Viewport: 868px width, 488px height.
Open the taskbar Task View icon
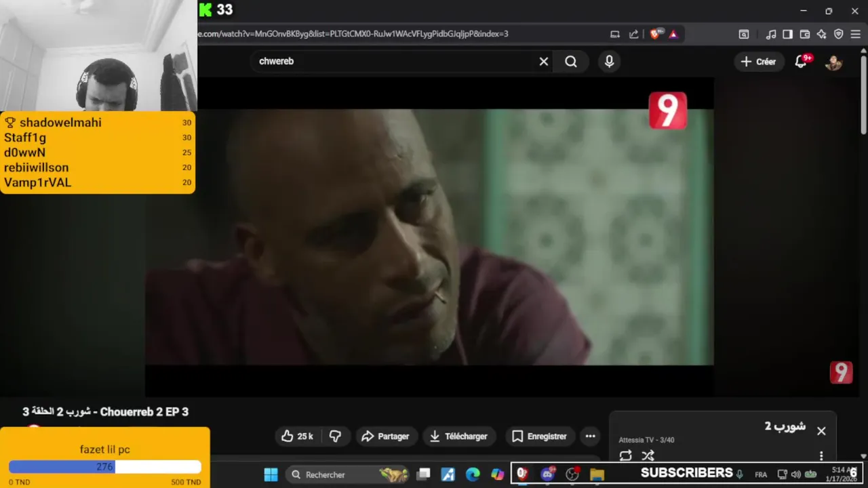point(423,474)
